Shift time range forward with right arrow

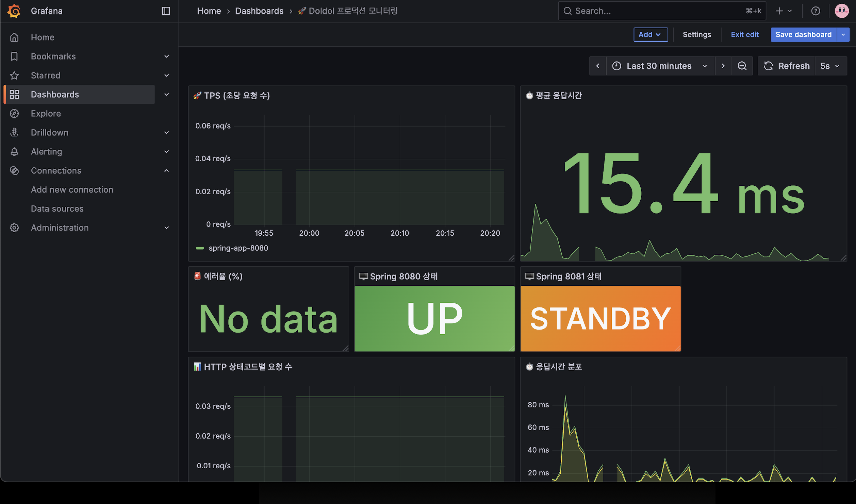click(x=723, y=66)
